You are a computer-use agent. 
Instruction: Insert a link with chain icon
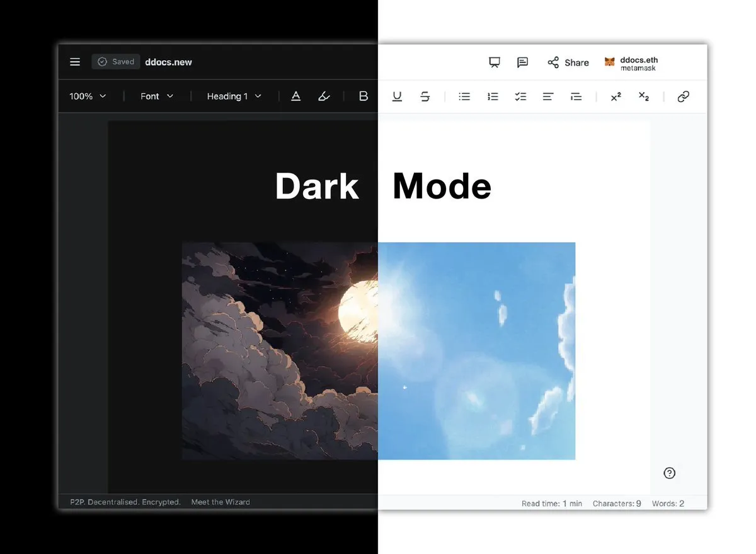click(x=683, y=96)
